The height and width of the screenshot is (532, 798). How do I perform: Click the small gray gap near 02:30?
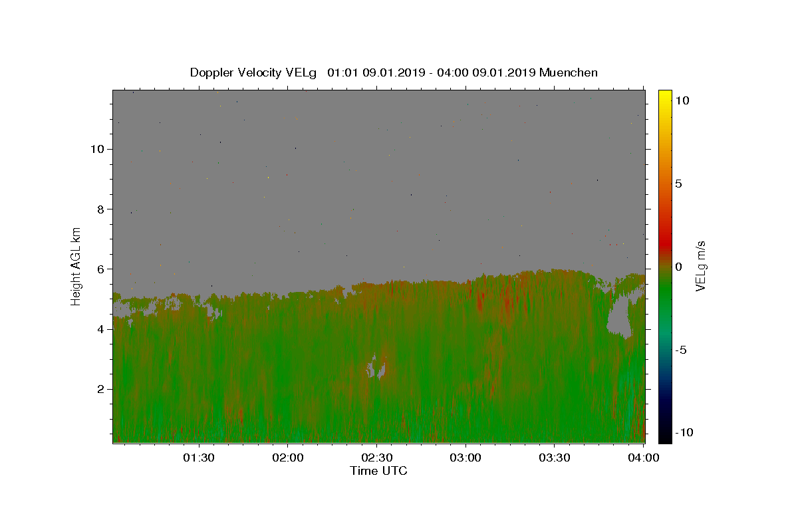pos(376,366)
